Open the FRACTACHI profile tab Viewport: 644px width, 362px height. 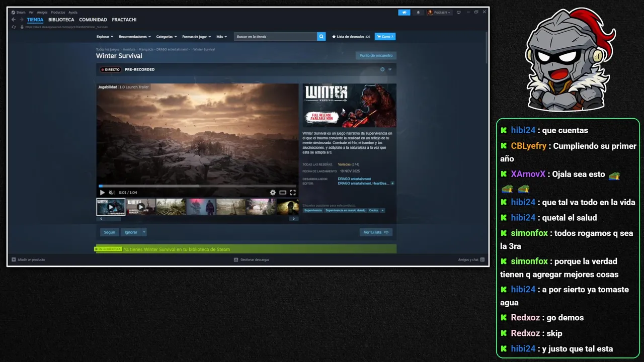coord(124,20)
